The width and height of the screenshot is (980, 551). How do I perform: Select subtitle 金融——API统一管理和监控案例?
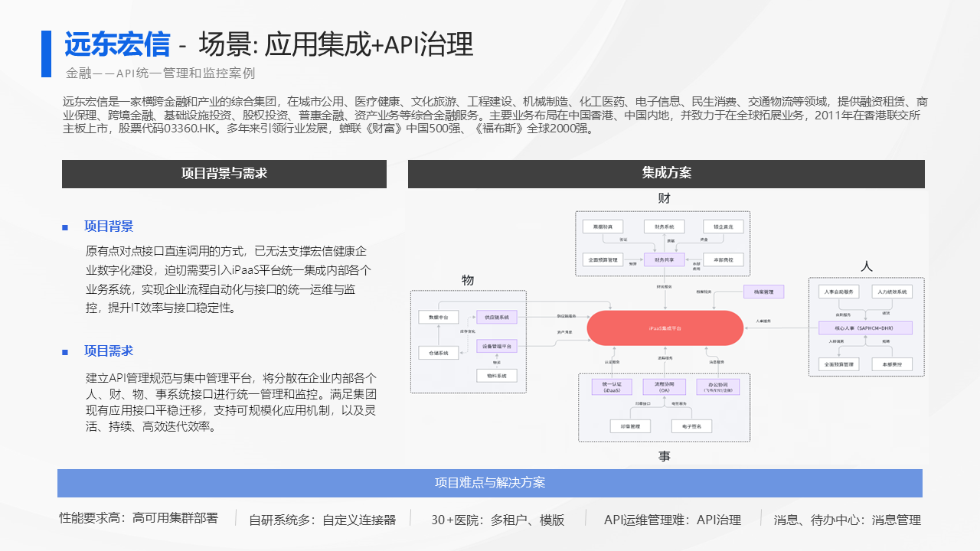(x=160, y=73)
